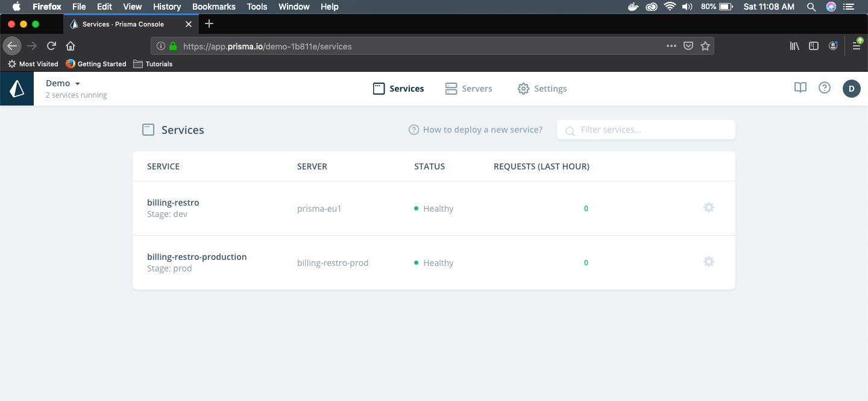
Task: Open the billing-restro-production service
Action: coord(197,257)
